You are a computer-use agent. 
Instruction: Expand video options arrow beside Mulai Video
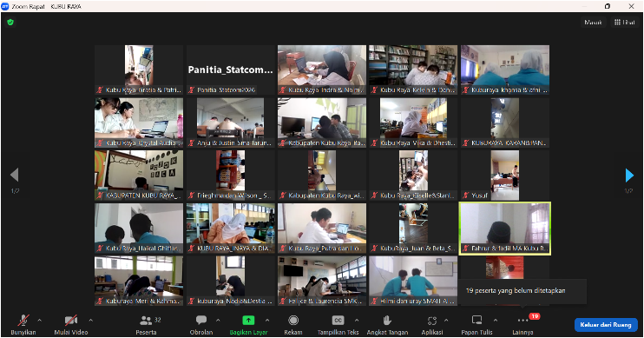pyautogui.click(x=91, y=320)
